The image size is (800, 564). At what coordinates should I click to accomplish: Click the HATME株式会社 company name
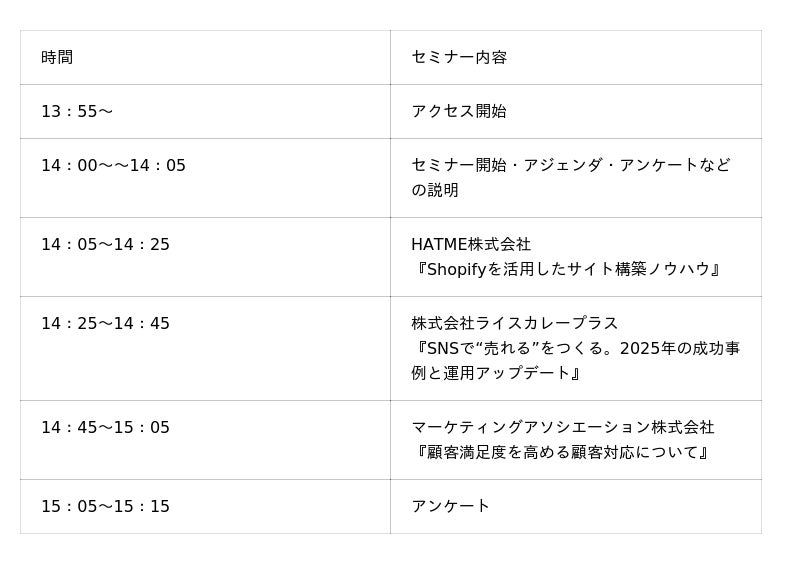pyautogui.click(x=471, y=244)
